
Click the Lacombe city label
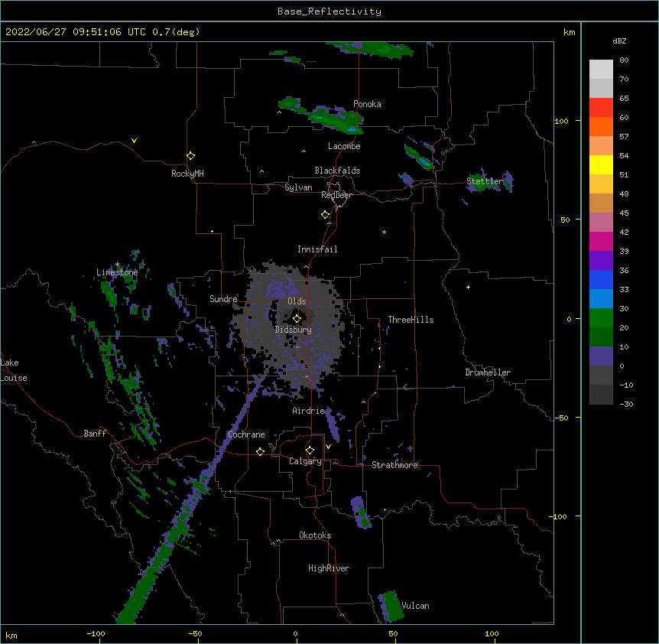click(x=344, y=146)
